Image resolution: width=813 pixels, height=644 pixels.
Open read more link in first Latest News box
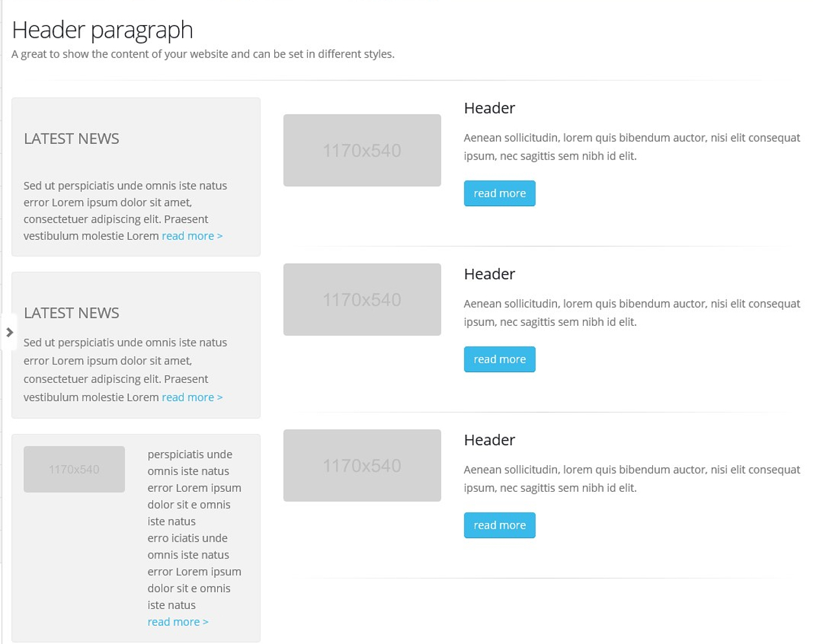point(192,236)
